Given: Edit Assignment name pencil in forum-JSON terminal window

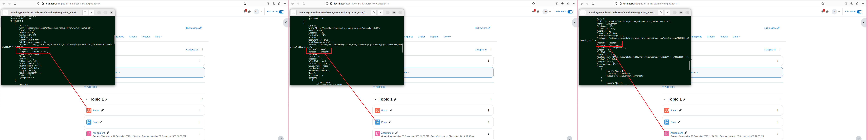Looking at the screenshot, I should (x=108, y=133).
